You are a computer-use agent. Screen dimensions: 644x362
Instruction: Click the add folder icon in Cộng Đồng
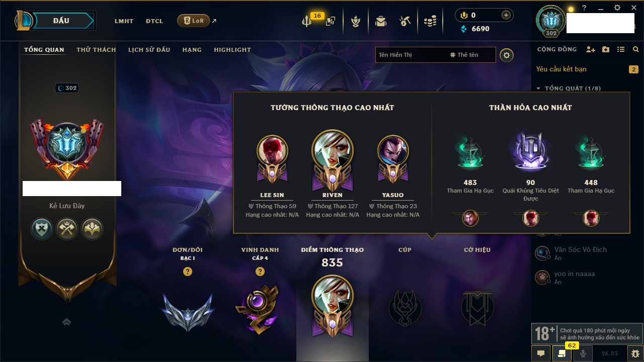tap(606, 49)
